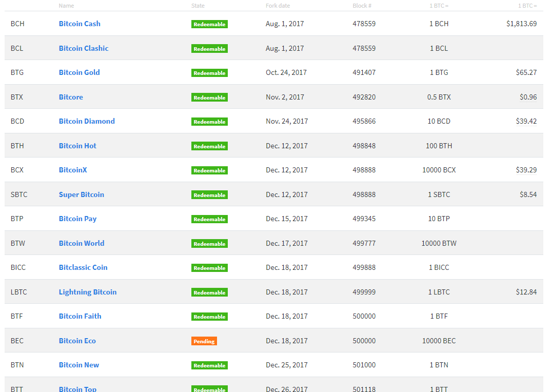Open the Bitcoin Cash link
The height and width of the screenshot is (392, 551).
[80, 24]
